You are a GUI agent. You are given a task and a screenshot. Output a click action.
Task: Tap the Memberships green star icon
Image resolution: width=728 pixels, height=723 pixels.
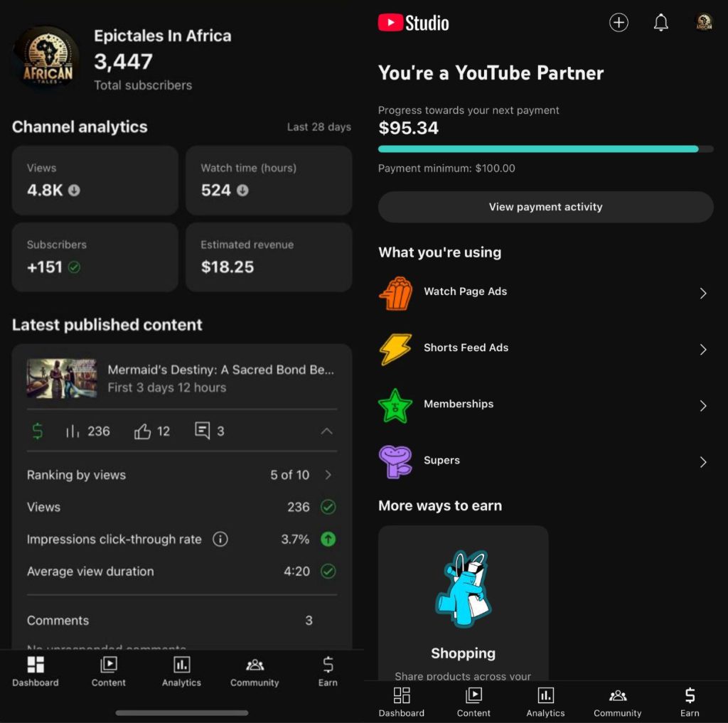(395, 405)
